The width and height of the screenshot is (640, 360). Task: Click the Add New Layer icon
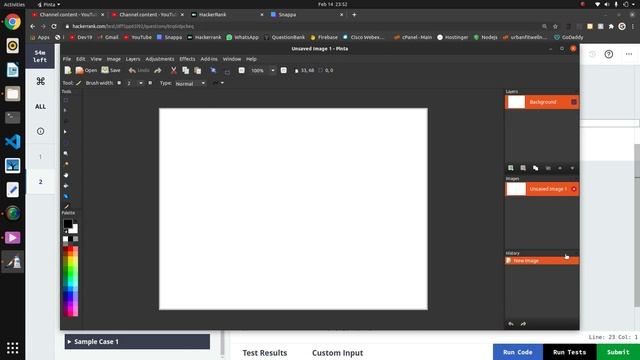click(x=511, y=168)
